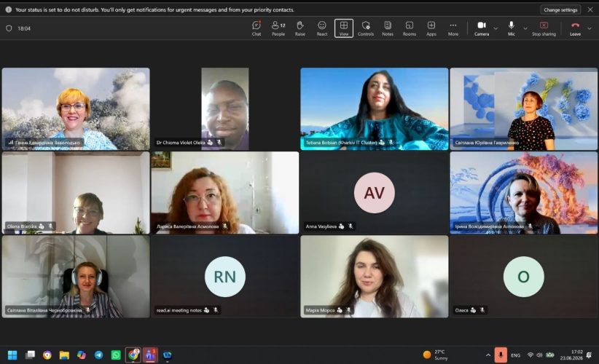Expand the Camera options arrow
This screenshot has width=599, height=364.
click(x=496, y=28)
